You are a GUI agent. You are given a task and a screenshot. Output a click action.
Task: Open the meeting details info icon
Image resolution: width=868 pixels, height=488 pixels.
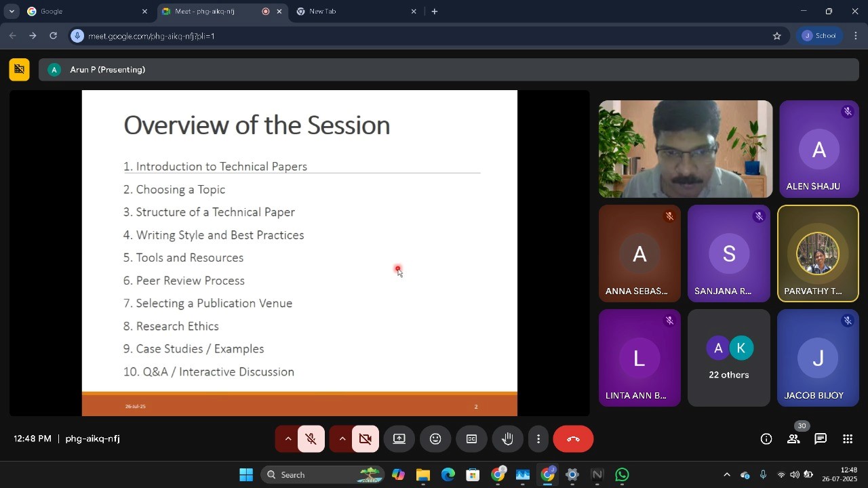[766, 439]
